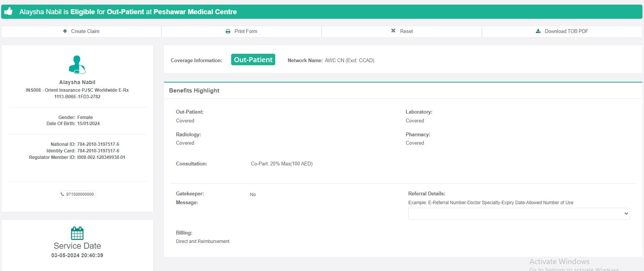Click the printer icon for Print Form

pos(228,31)
